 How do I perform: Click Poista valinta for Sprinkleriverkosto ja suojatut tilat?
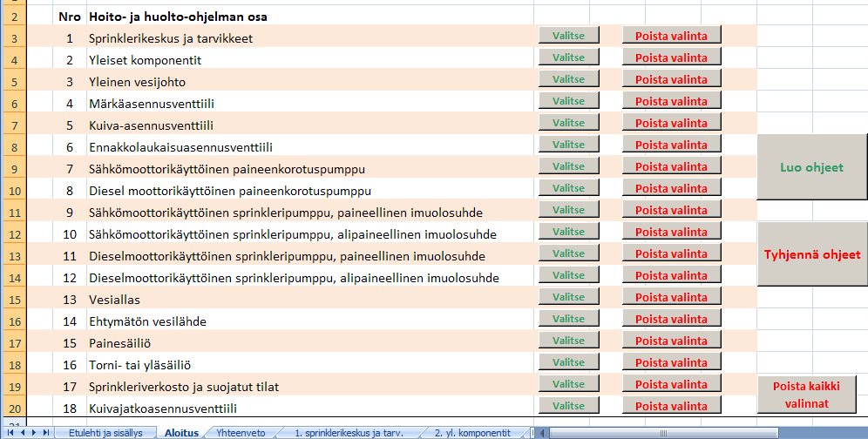point(672,383)
